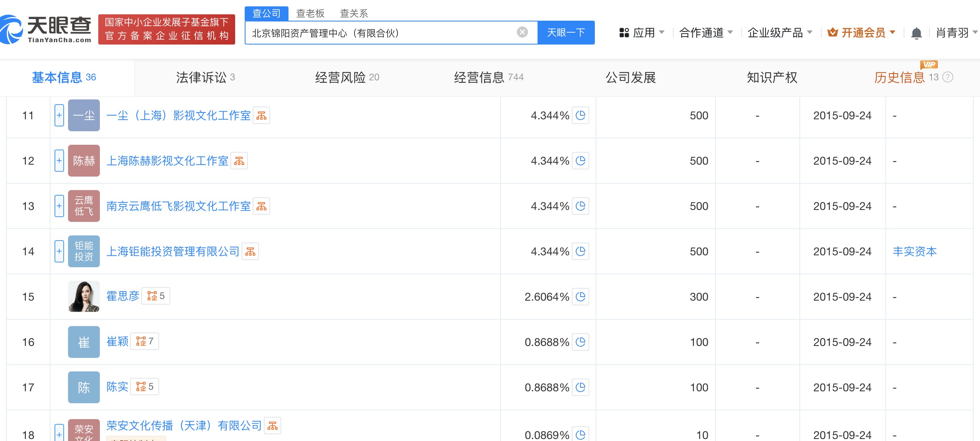Click the 一尘 logo tile
This screenshot has height=441, width=980.
[x=84, y=115]
